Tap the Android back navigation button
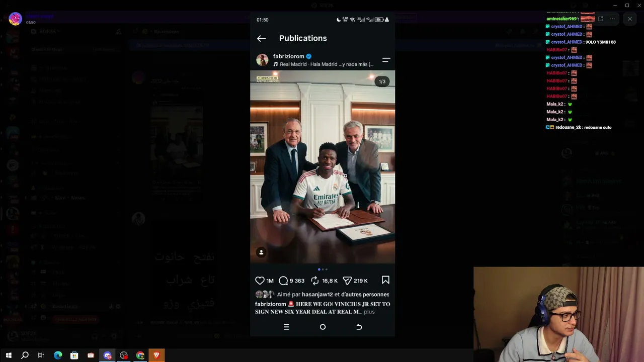Screen dimensions: 644x362 [359, 327]
